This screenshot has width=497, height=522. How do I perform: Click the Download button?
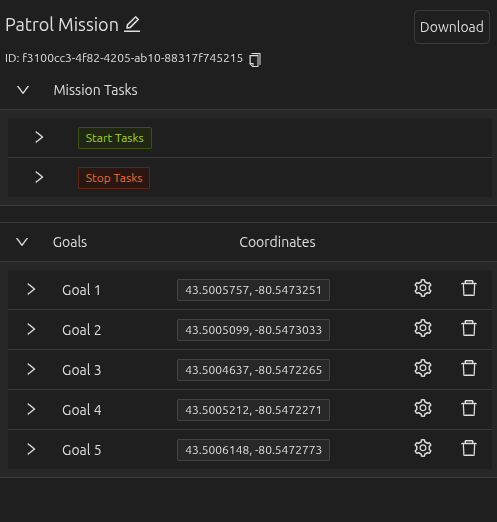pos(452,27)
